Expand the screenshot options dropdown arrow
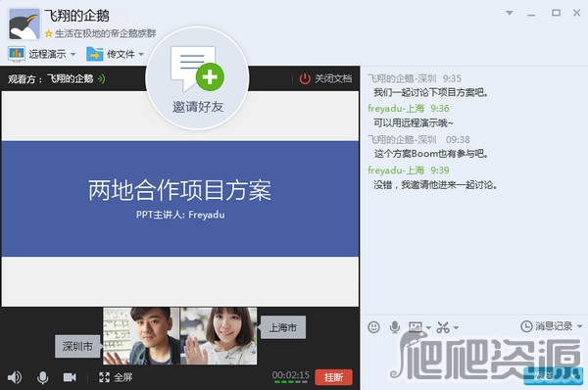Viewport: 588px width, 390px height. 456,327
